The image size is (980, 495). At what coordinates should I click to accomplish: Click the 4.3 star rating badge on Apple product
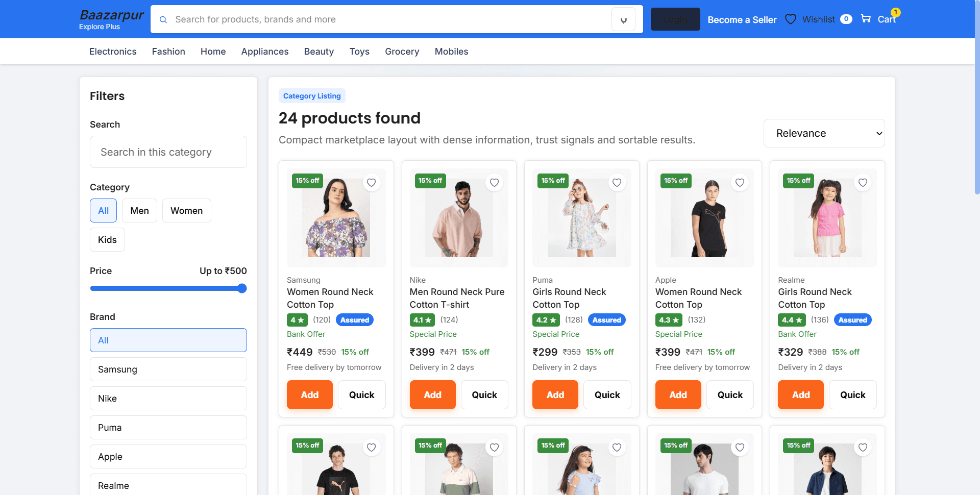tap(669, 320)
